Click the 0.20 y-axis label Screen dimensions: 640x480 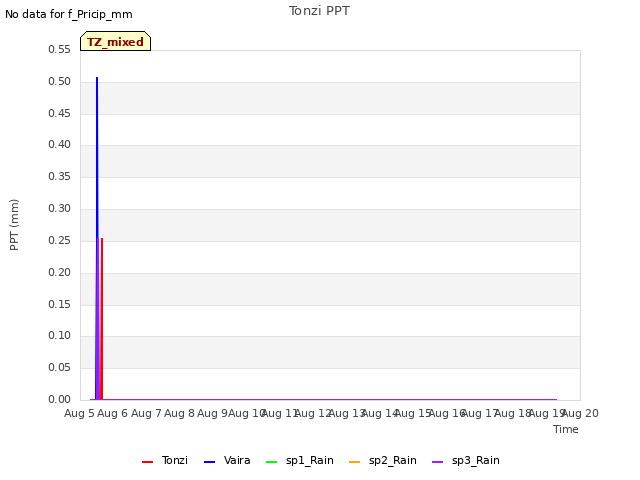click(x=59, y=272)
